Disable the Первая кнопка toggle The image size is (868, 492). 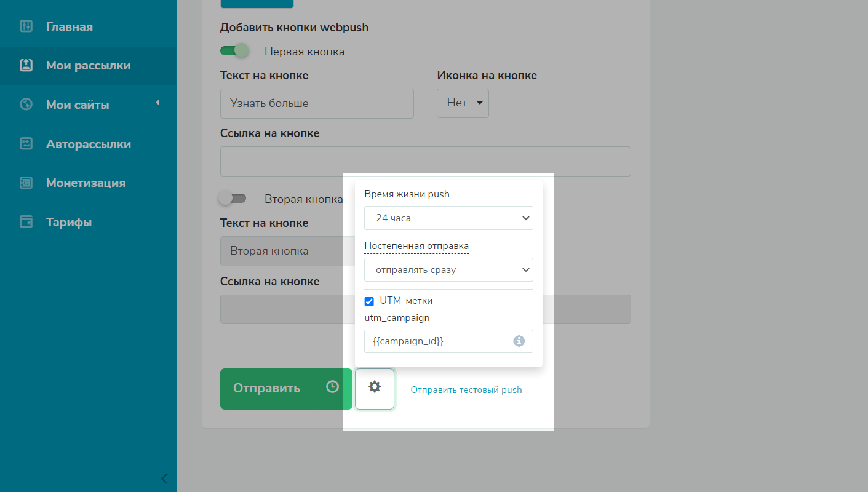(234, 50)
